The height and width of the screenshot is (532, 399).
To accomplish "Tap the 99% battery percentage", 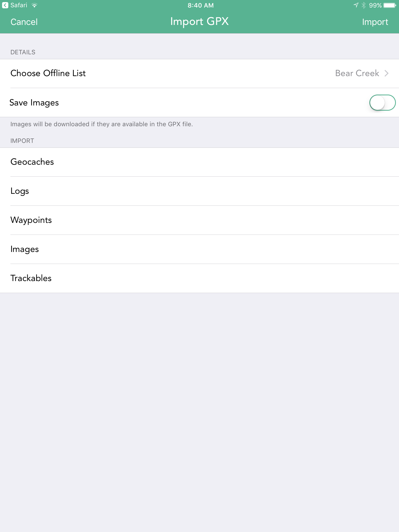I will click(375, 5).
